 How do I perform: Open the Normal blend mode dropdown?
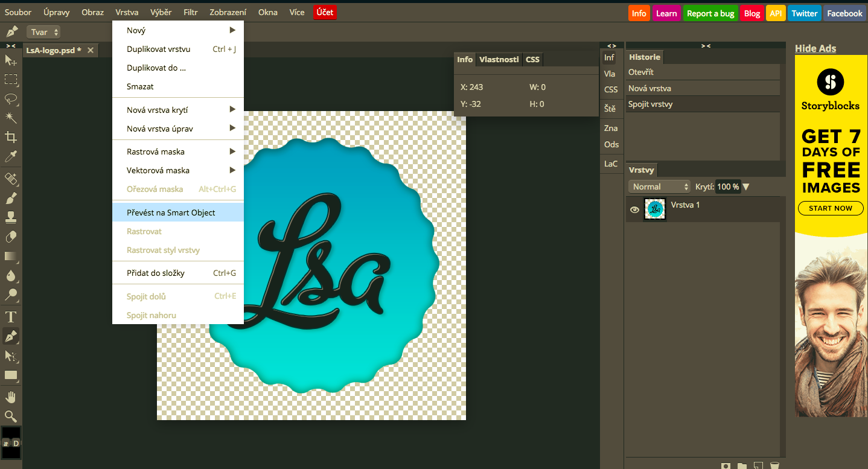pos(659,187)
